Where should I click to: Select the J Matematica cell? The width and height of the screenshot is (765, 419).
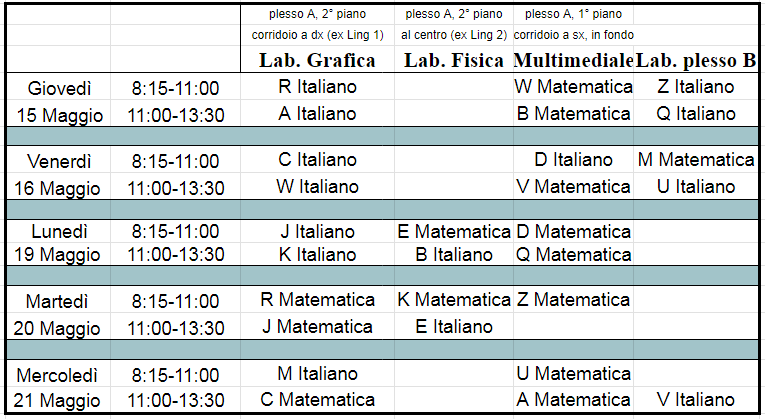(x=317, y=326)
